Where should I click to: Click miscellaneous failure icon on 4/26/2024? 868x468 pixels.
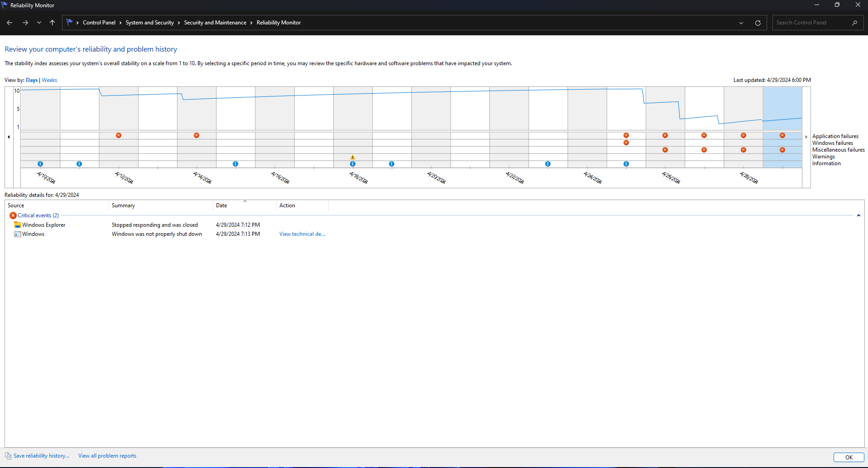tap(665, 150)
